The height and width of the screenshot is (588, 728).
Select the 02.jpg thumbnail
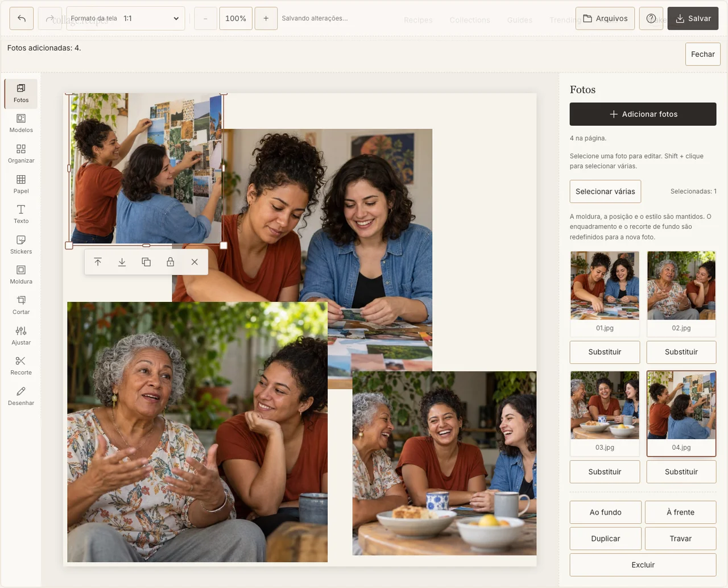point(681,294)
